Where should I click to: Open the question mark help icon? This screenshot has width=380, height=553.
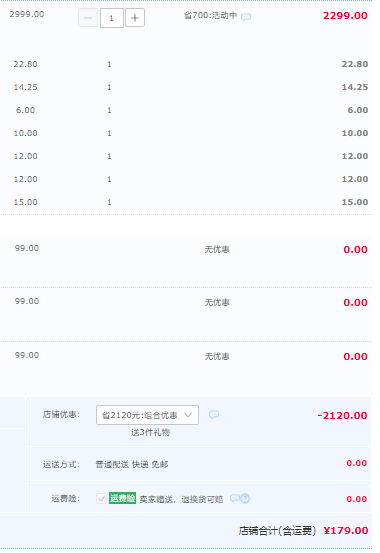245,498
